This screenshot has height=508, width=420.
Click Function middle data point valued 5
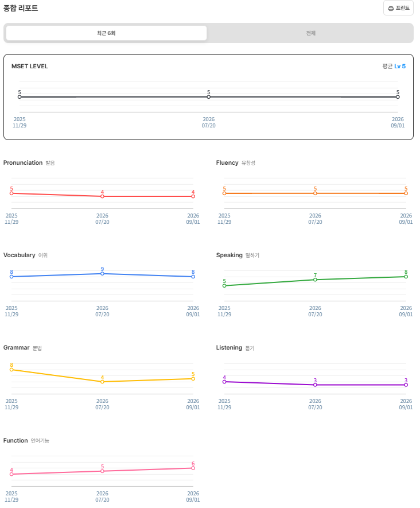(x=102, y=471)
